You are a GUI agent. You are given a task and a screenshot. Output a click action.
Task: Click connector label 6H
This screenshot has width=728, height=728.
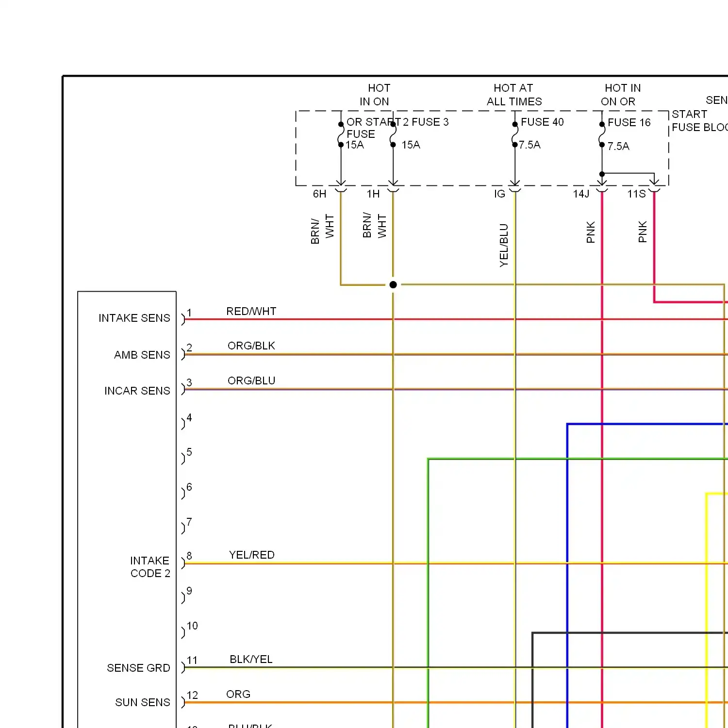(319, 194)
